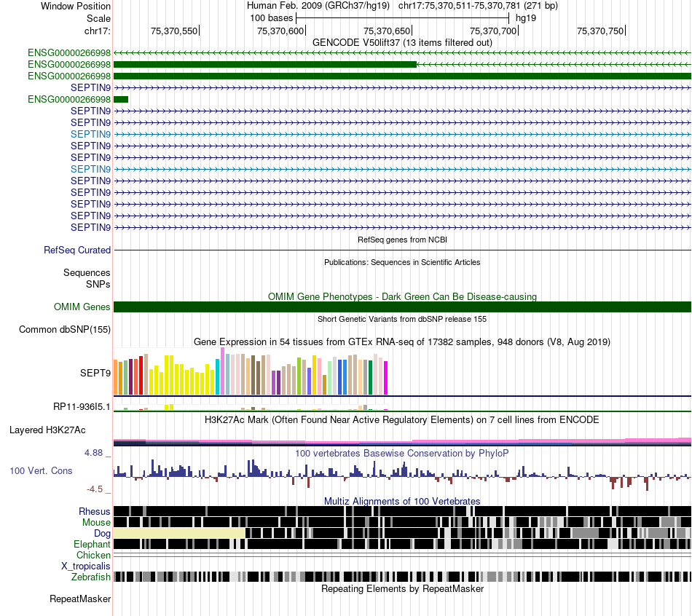Image resolution: width=692 pixels, height=616 pixels.
Task: Click the 4.88 upper axis value
Action: point(93,453)
